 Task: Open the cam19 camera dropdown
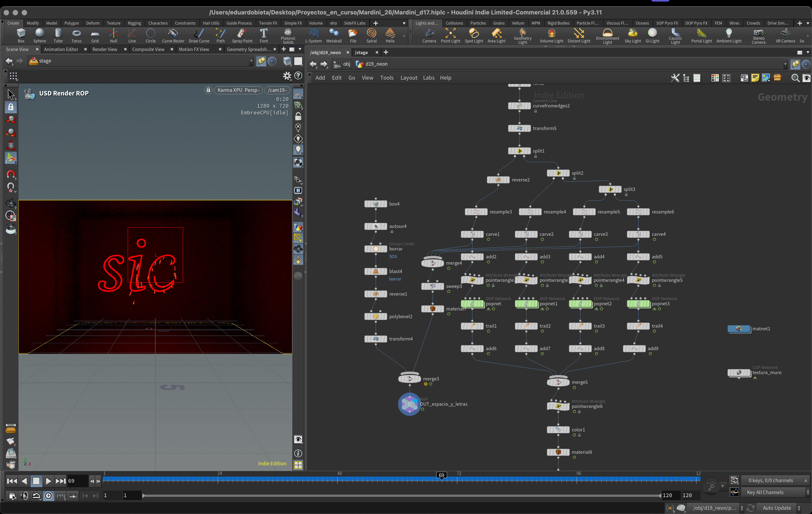tap(277, 90)
